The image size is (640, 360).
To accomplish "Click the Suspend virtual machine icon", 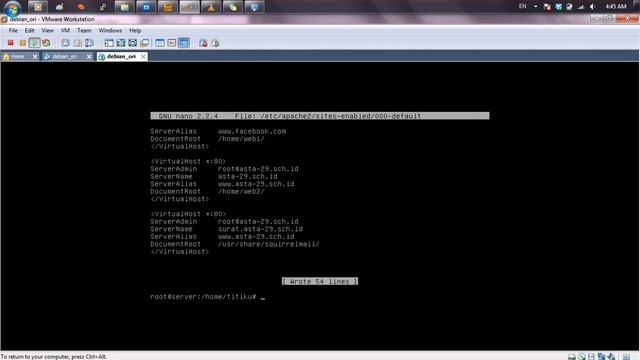I will (x=22, y=43).
